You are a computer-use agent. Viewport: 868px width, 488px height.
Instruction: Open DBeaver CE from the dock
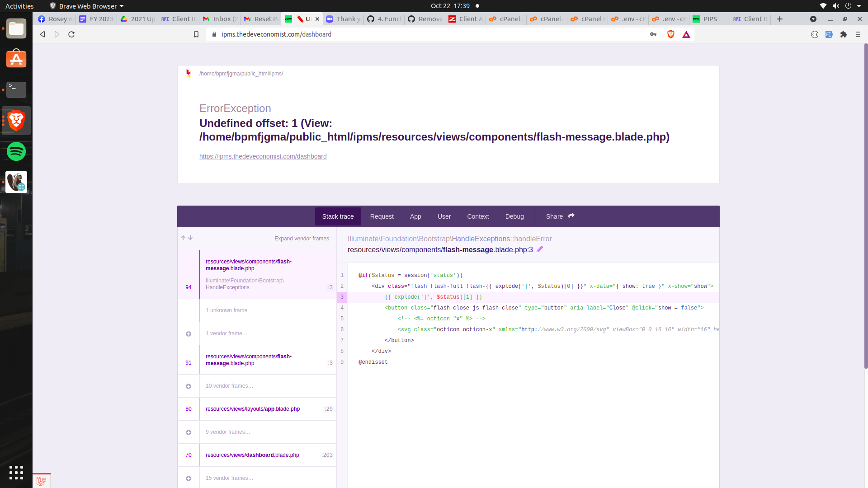point(16,182)
